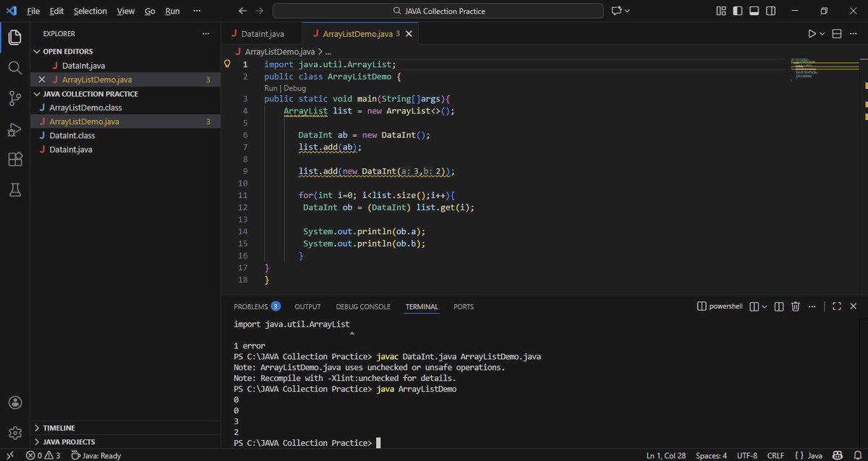This screenshot has width=868, height=461.
Task: Open the Explorer view in activity bar
Action: [14, 38]
